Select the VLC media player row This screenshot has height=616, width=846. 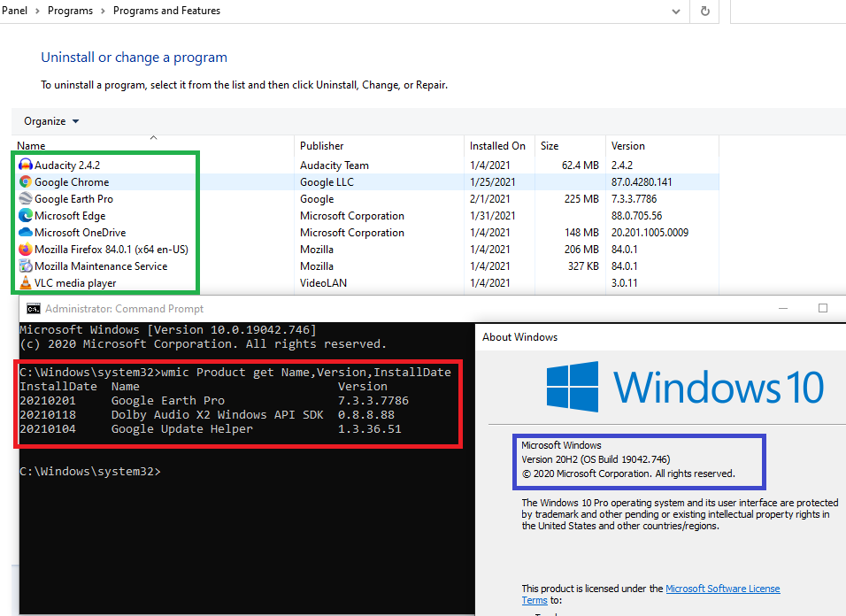(x=367, y=282)
